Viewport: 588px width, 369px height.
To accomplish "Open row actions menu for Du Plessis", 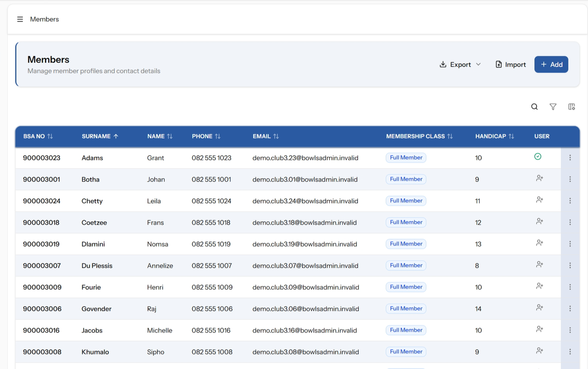I will (570, 266).
